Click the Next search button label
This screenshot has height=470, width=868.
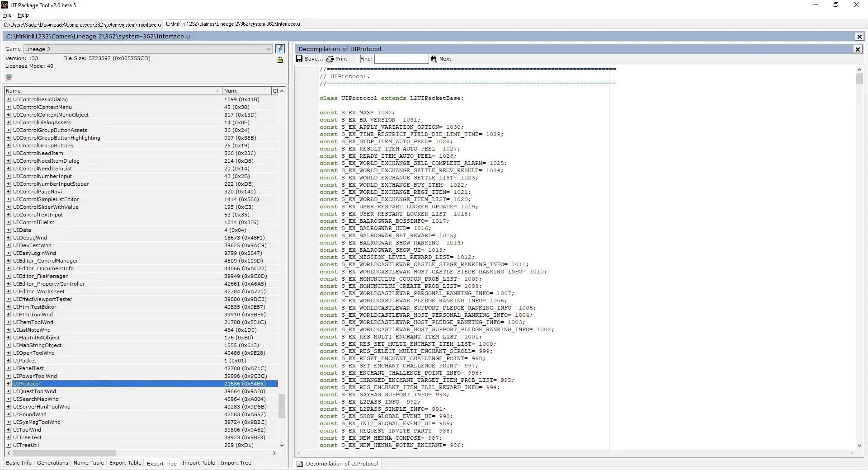click(445, 59)
